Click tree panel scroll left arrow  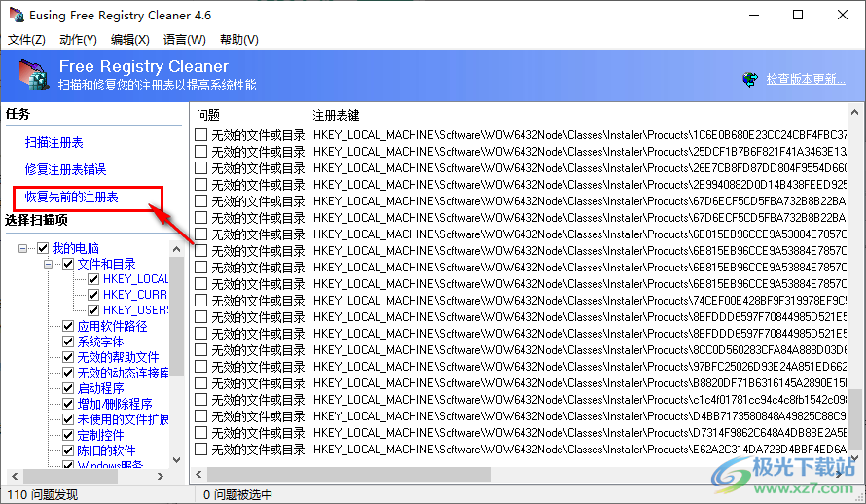[15, 476]
